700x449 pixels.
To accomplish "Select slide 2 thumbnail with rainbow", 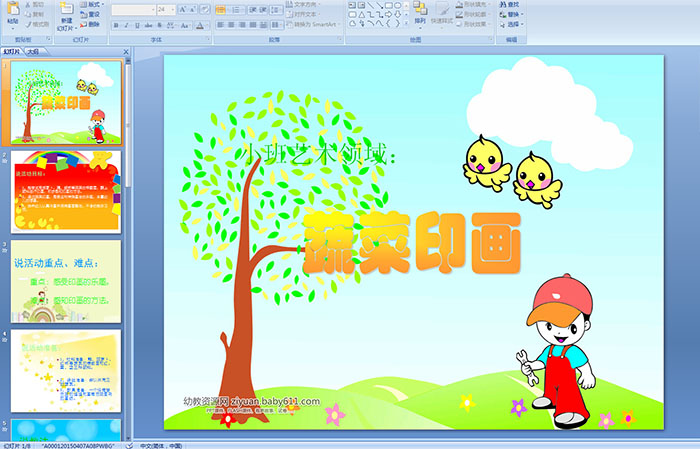I will [66, 191].
